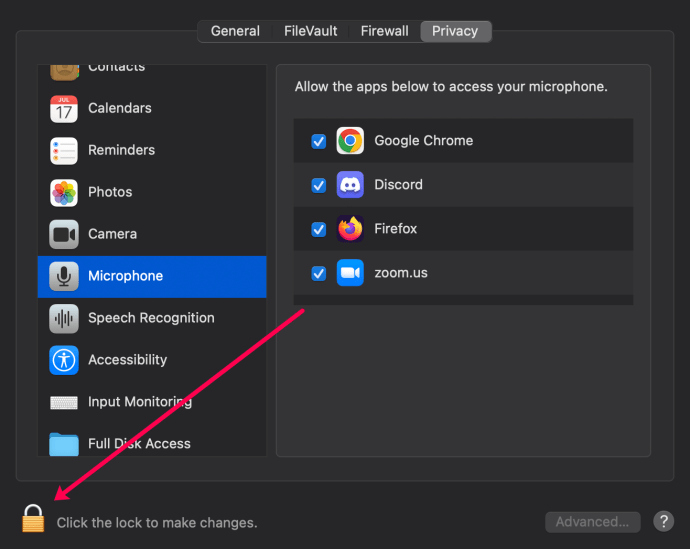Choose the Photos flower icon
690x549 pixels.
64,193
